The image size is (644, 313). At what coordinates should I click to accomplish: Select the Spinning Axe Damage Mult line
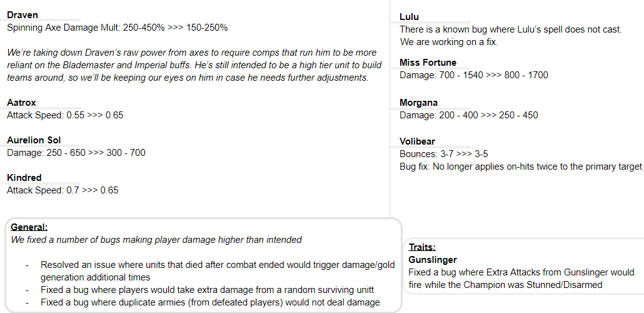point(117,28)
